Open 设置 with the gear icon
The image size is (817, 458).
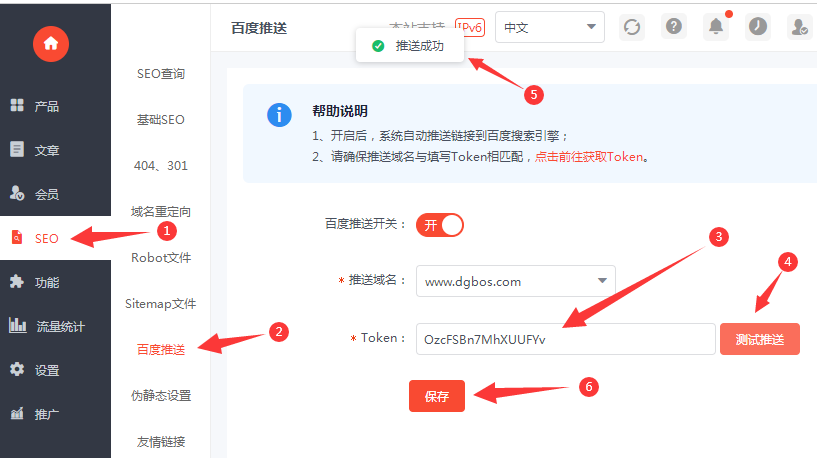pos(46,370)
